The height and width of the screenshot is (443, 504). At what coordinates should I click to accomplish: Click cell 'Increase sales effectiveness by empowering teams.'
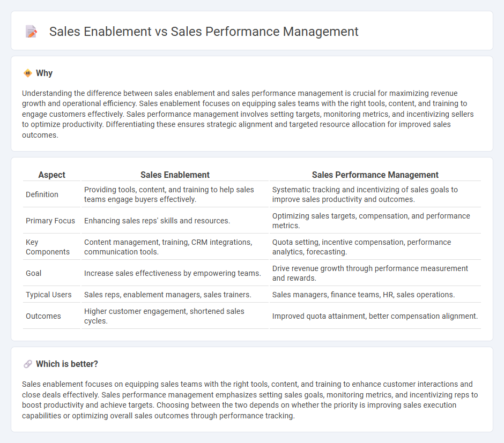pos(175,273)
